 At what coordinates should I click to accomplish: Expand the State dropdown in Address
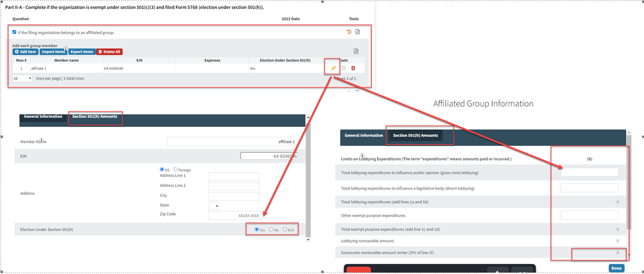[214, 206]
